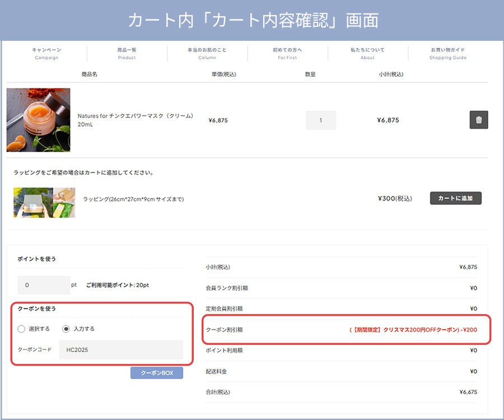Screen dimensions: 504x420
Task: Open 私たちについて About page
Action: [367, 53]
